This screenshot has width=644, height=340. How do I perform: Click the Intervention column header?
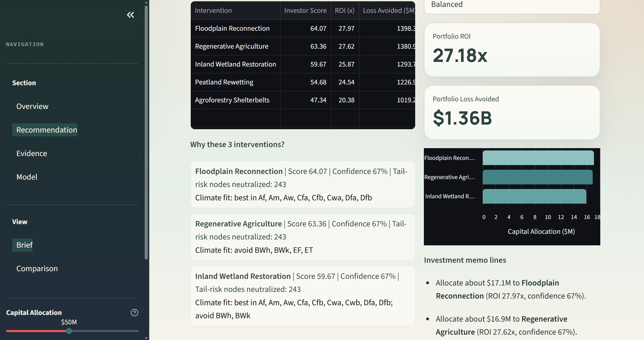(x=213, y=10)
